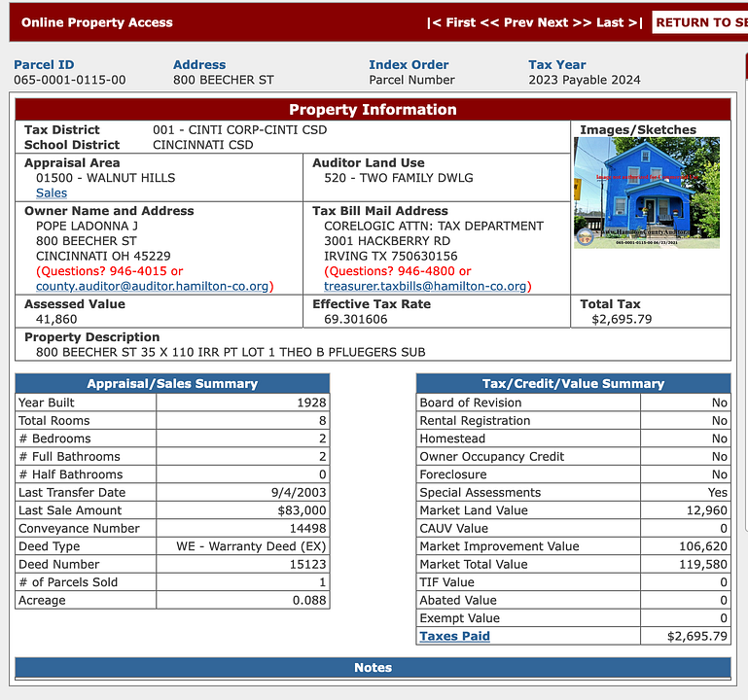Click Deed Number 15123
This screenshot has width=748, height=700.
tap(308, 565)
